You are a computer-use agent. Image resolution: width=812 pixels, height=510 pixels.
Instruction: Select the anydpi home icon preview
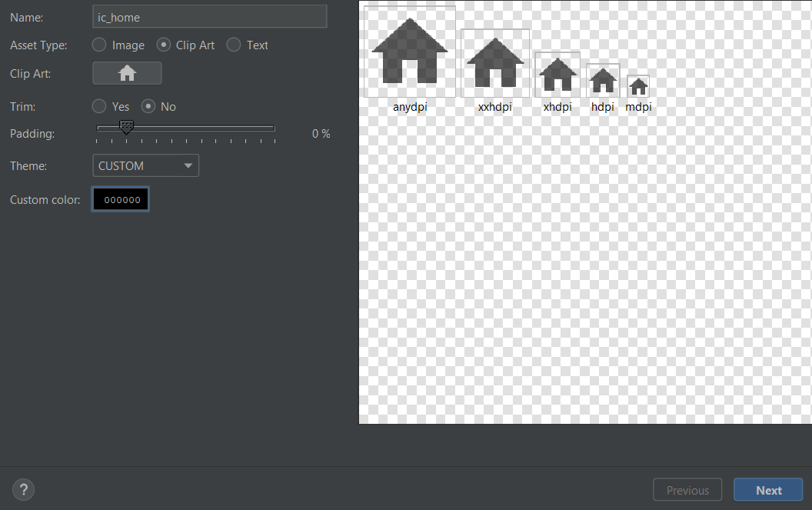410,52
